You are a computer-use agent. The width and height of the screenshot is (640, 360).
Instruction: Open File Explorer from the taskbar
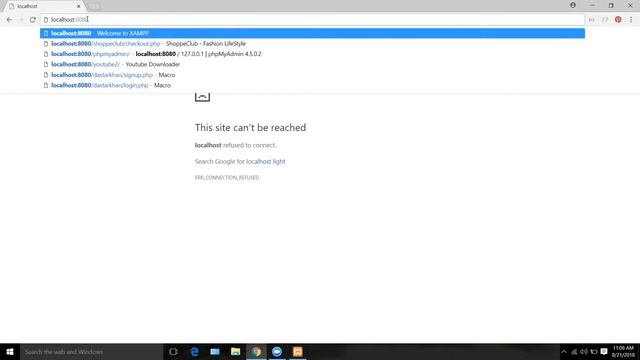(236, 352)
